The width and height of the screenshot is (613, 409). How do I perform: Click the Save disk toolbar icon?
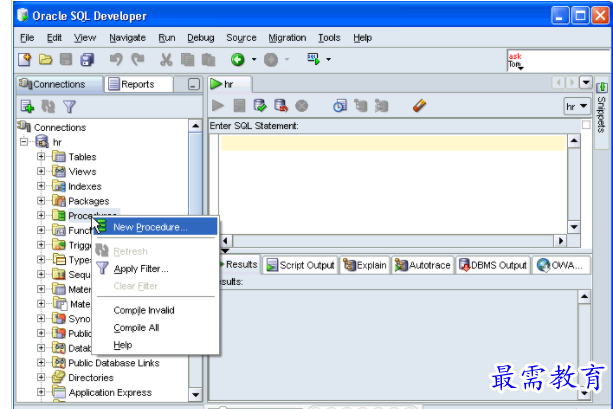point(66,59)
